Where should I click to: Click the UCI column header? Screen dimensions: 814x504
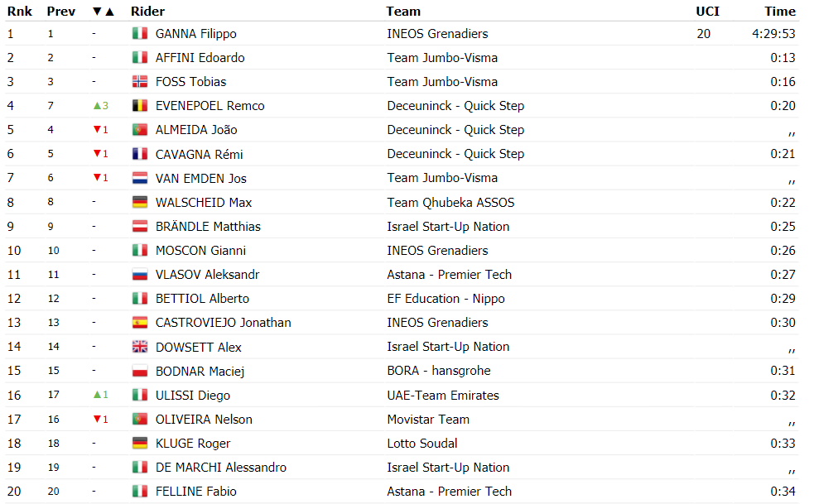point(707,12)
